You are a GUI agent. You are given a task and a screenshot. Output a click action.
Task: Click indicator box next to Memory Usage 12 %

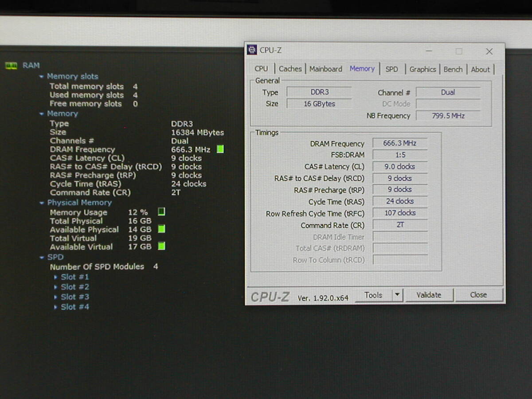point(161,212)
